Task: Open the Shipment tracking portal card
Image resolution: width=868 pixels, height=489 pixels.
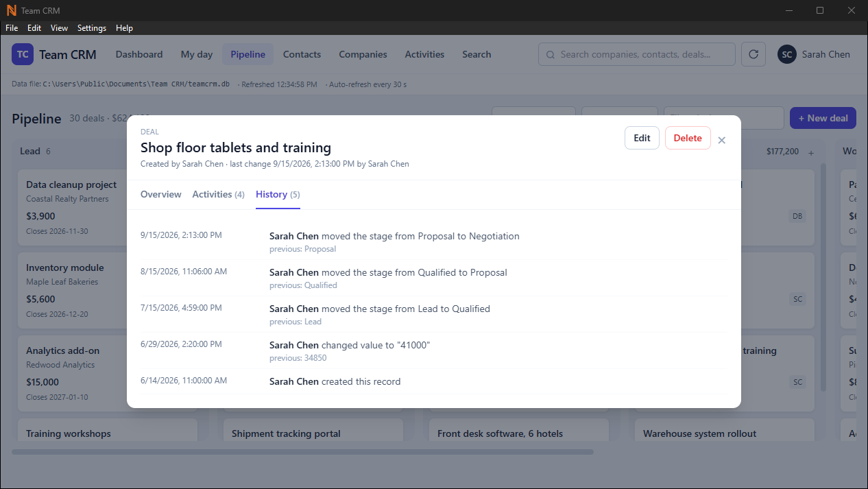Action: tap(313, 429)
